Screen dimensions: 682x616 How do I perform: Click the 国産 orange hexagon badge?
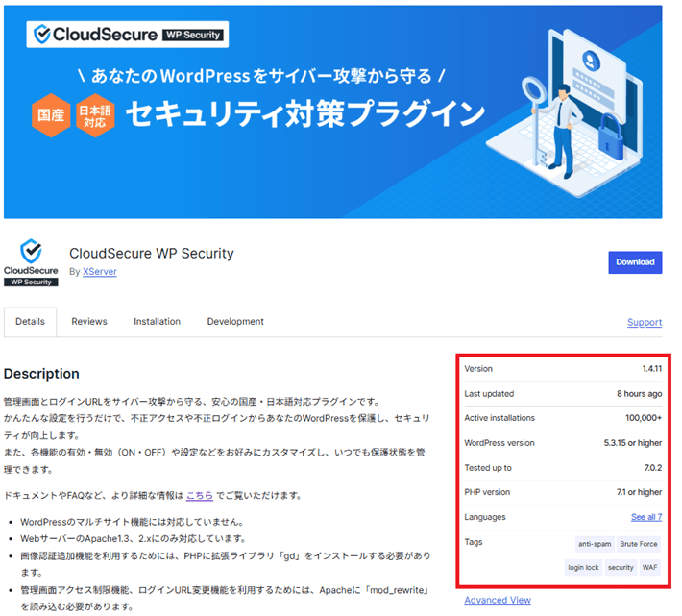coord(51,115)
